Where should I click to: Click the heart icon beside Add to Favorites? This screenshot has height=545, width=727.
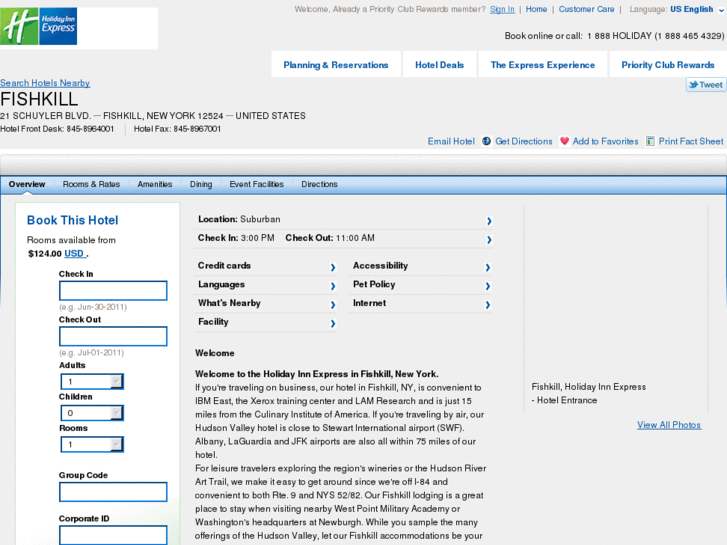(x=564, y=141)
